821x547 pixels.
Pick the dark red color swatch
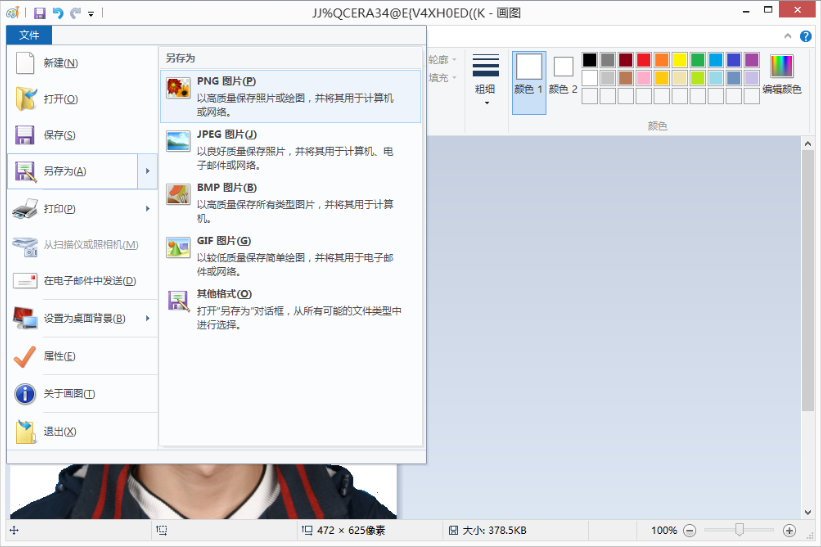pyautogui.click(x=626, y=60)
